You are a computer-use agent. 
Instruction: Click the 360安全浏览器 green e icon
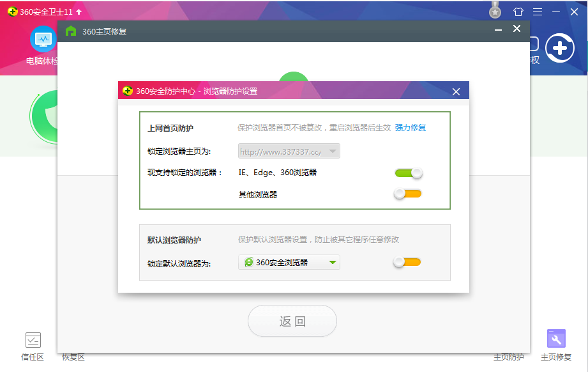point(248,262)
